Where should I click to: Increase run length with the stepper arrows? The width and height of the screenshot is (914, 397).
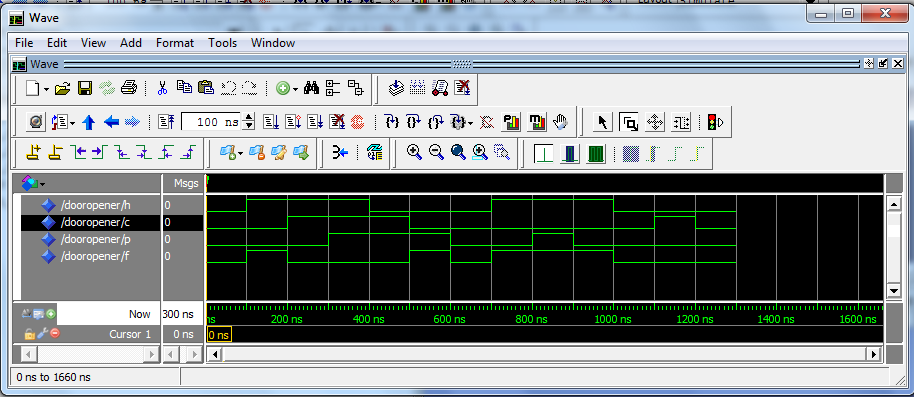tap(249, 118)
